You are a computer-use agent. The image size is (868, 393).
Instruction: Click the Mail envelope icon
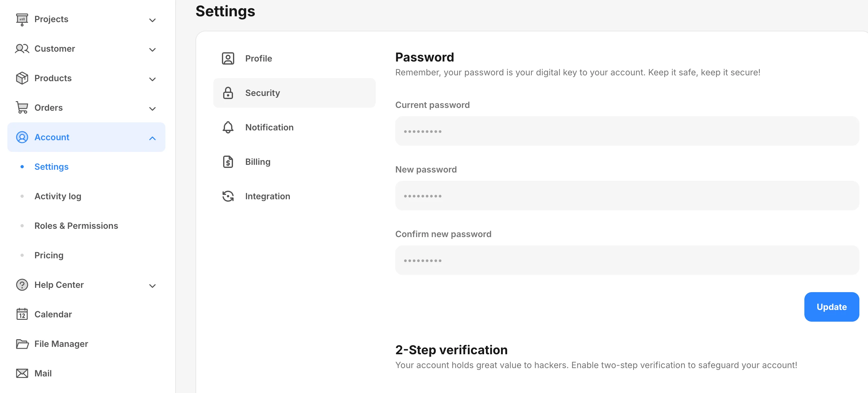coord(22,373)
